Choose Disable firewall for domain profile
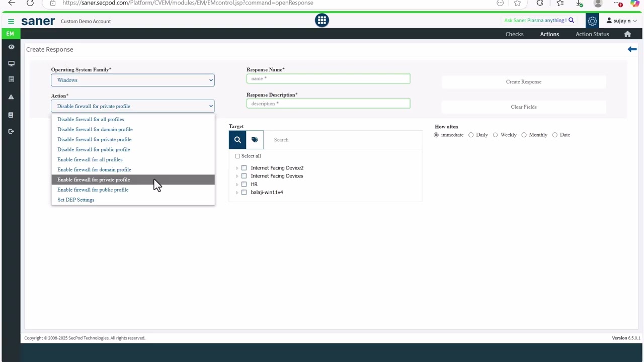 coord(133,130)
